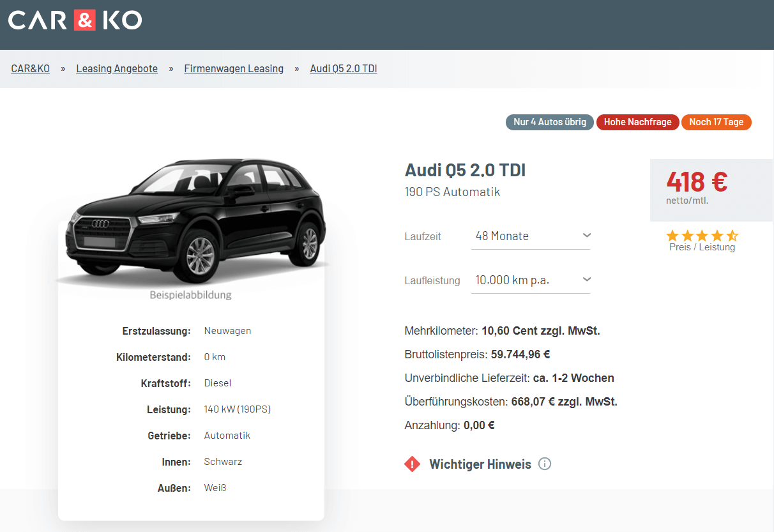Click the Beispielabbildung caption
The image size is (774, 532).
pos(190,295)
